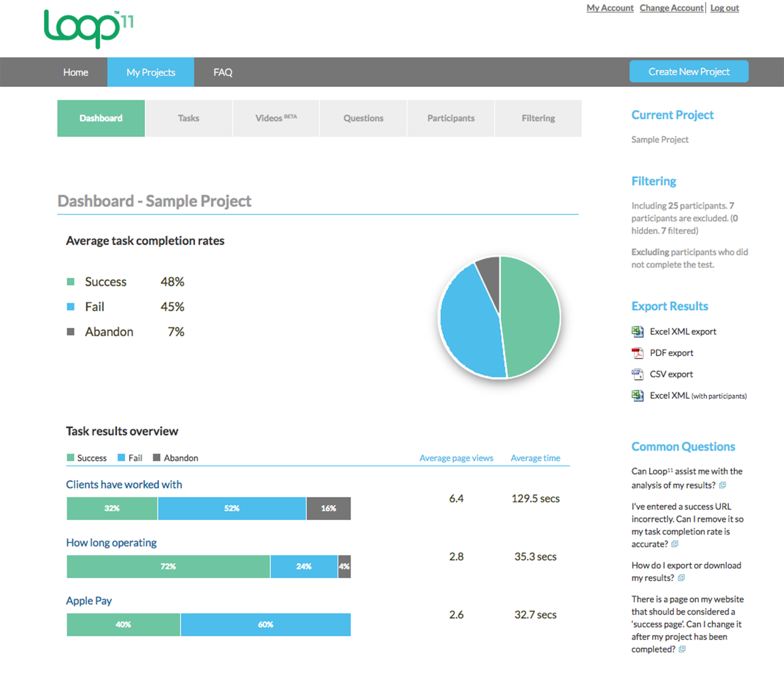Click the green Success legend swatch
This screenshot has height=681, width=784.
71,282
